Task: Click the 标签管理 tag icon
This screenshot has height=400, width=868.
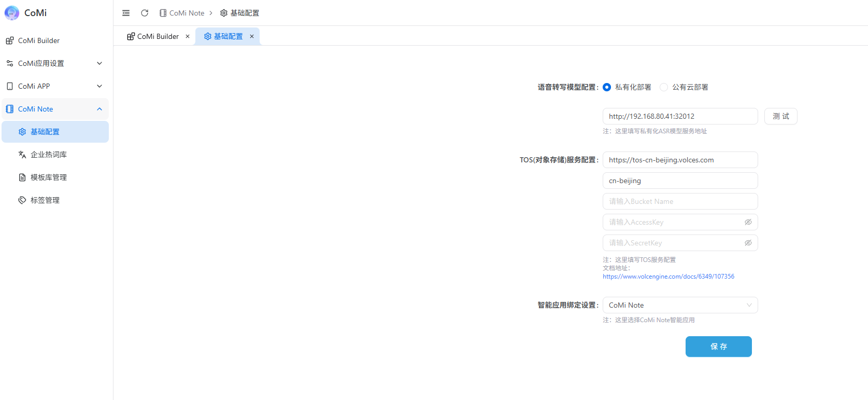Action: (x=22, y=200)
